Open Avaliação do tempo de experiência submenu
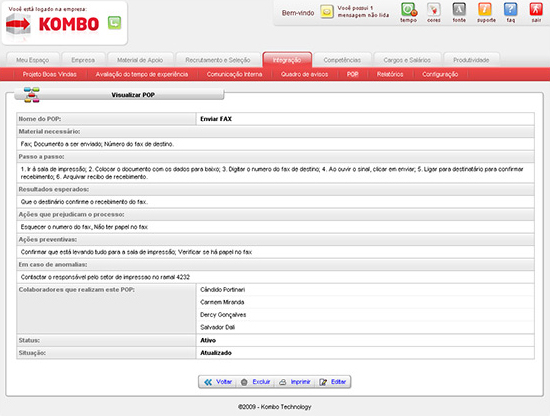Screen dimensions: 550x416 click(142, 74)
